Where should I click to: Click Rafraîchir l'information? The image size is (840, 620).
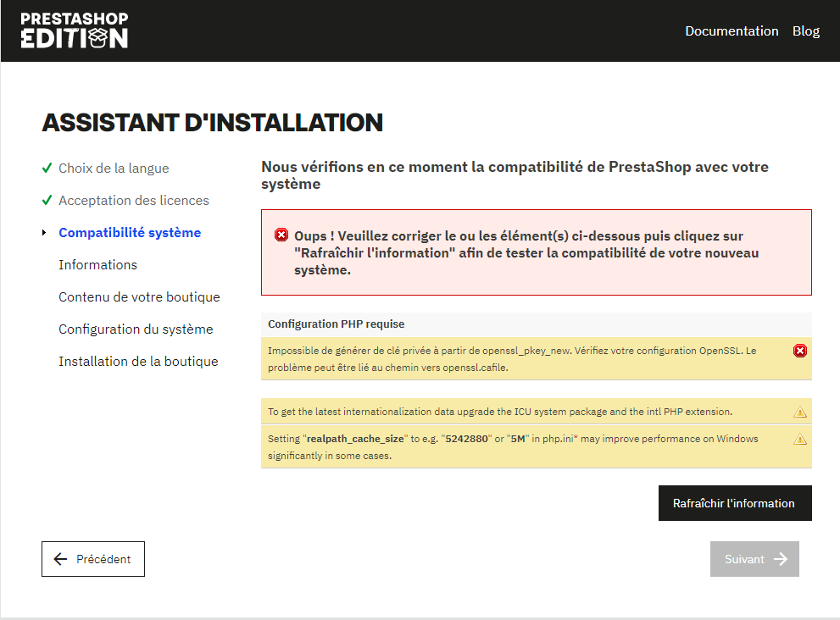pyautogui.click(x=734, y=502)
